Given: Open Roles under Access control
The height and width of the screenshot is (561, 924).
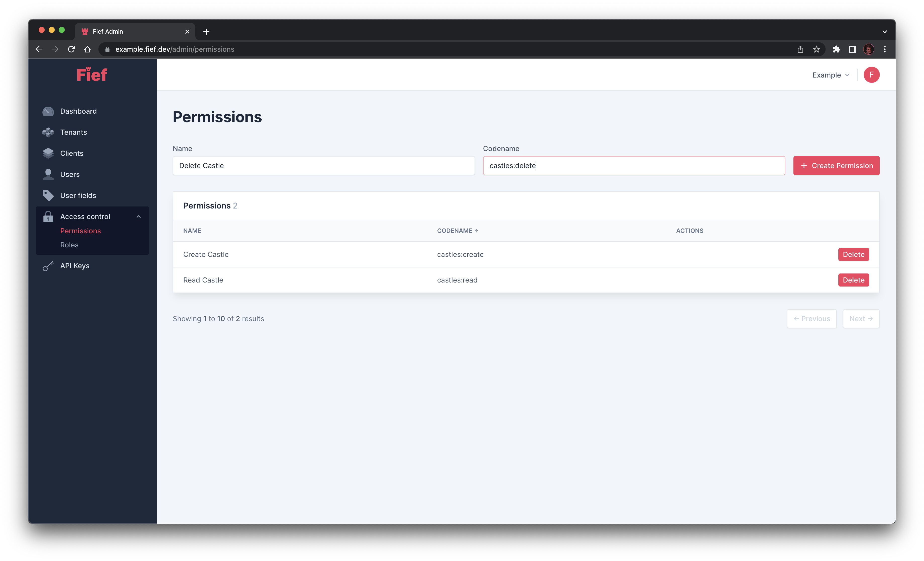Looking at the screenshot, I should pyautogui.click(x=69, y=245).
